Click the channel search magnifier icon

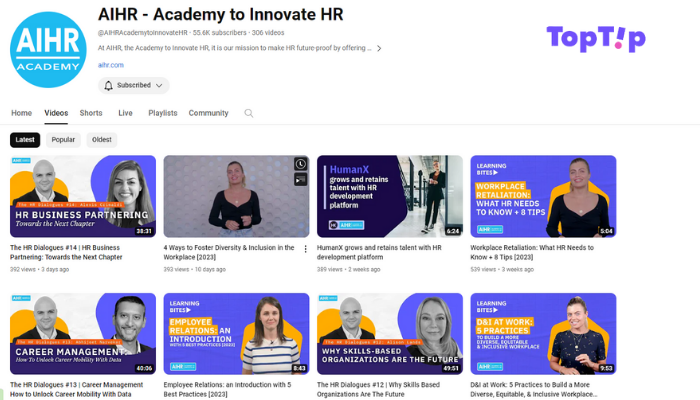(249, 113)
